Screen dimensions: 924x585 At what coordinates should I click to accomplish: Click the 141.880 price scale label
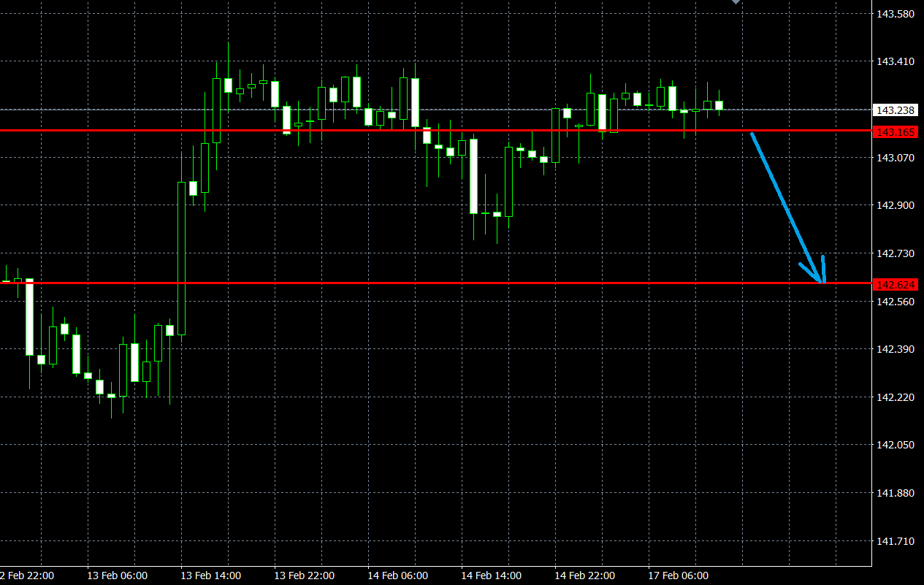click(x=896, y=493)
